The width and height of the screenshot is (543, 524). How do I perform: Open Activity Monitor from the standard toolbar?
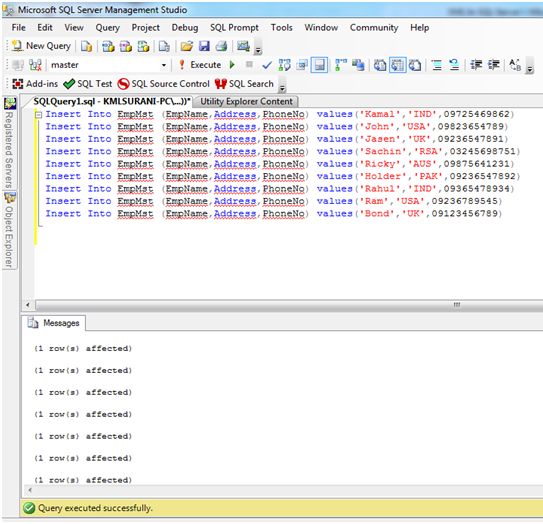pos(243,46)
